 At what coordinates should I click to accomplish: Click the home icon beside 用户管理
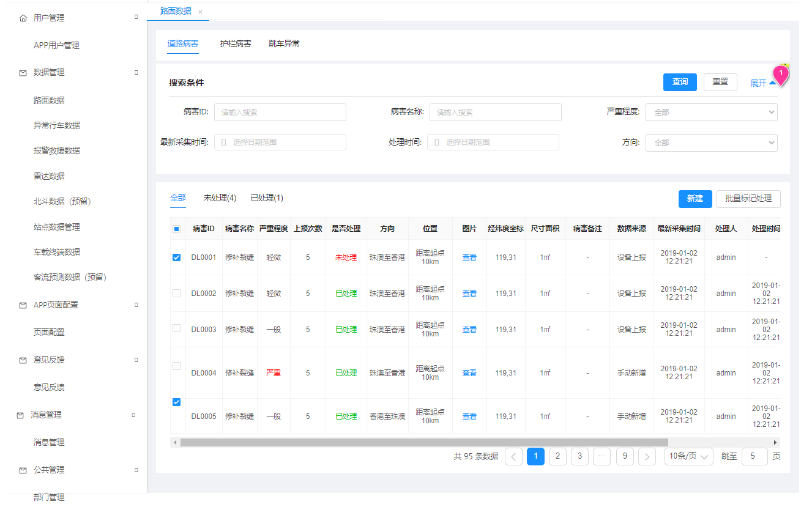click(x=23, y=18)
